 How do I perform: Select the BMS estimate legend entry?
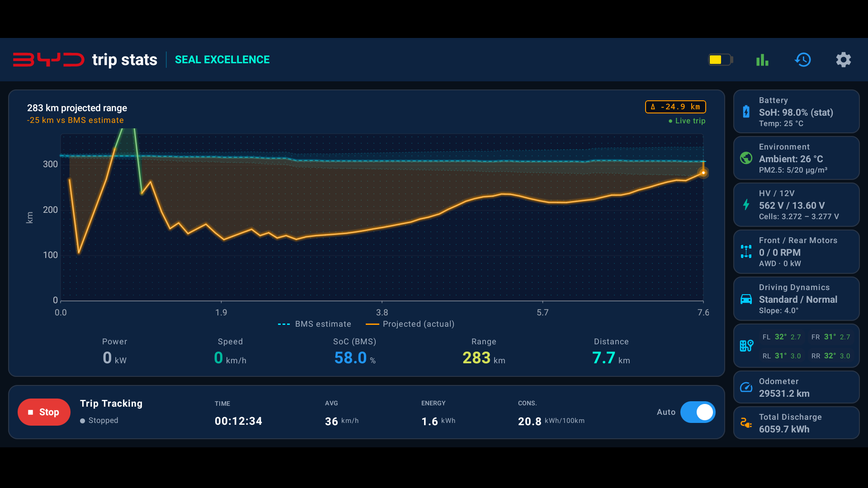click(x=315, y=324)
